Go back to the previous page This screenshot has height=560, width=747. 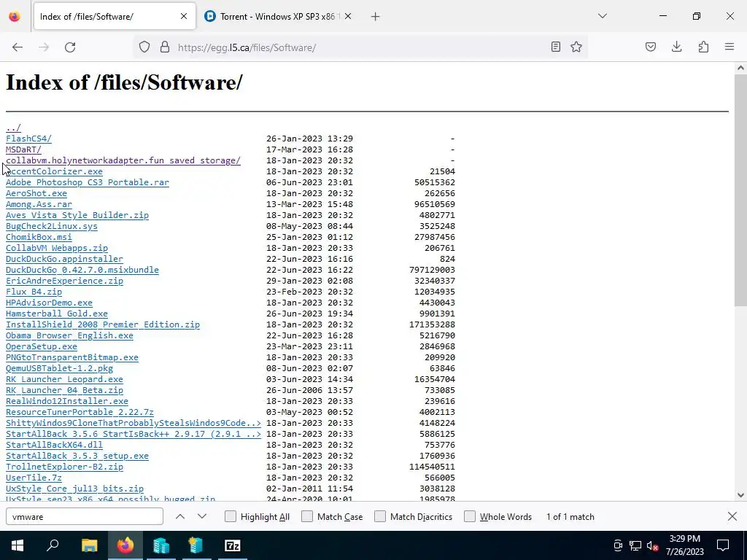pyautogui.click(x=18, y=47)
